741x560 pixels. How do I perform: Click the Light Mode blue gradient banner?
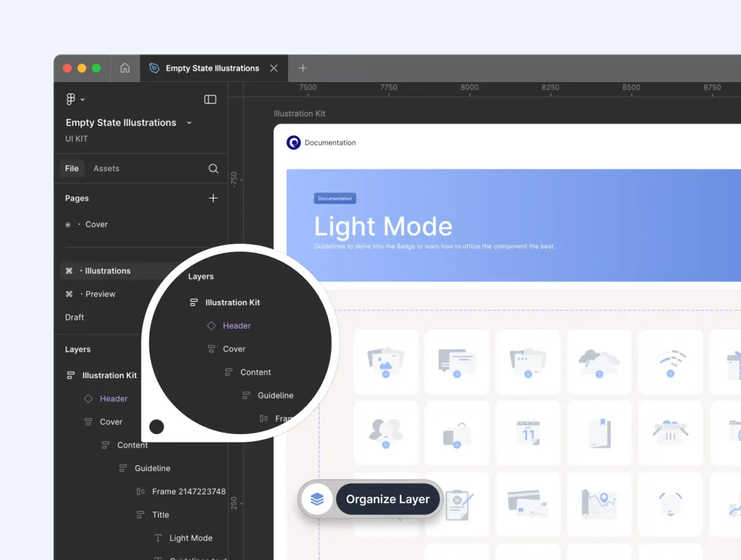(x=513, y=225)
